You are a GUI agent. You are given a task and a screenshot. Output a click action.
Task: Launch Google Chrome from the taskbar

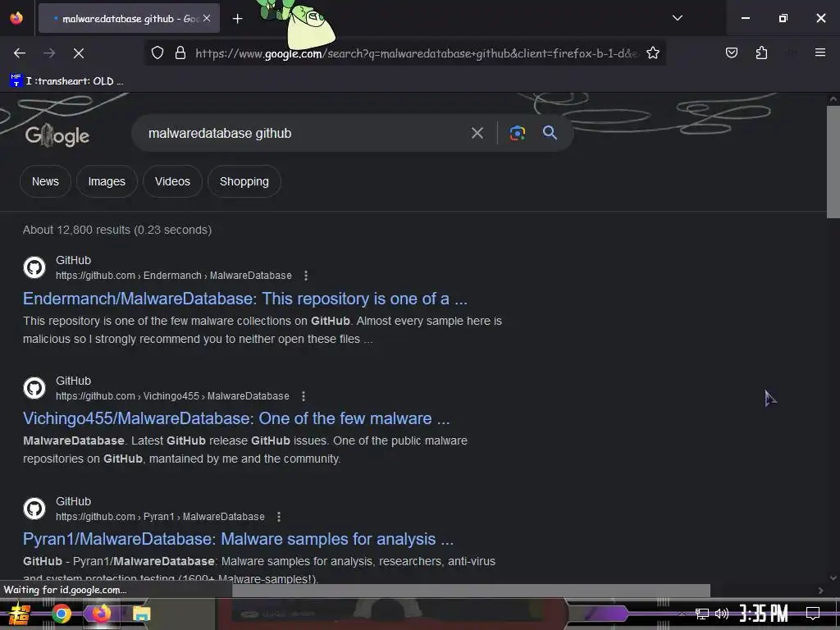61,614
